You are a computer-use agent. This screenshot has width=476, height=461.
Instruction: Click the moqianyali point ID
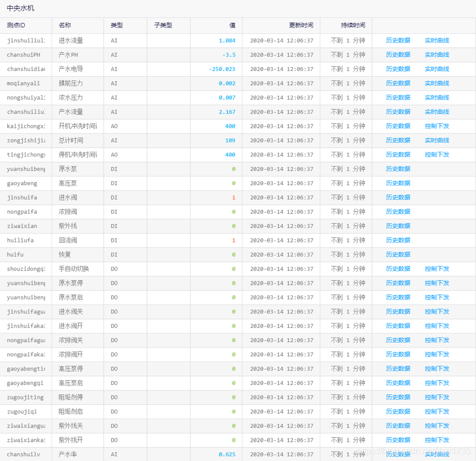(23, 83)
